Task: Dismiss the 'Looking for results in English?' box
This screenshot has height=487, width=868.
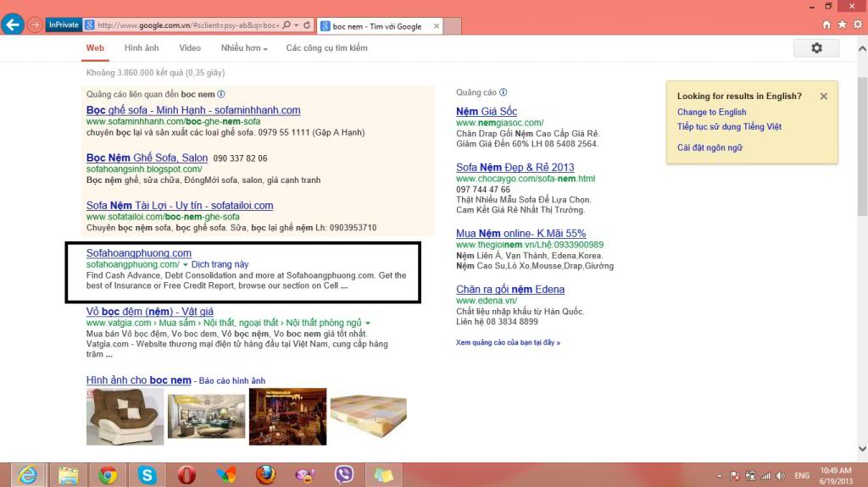Action: (824, 97)
